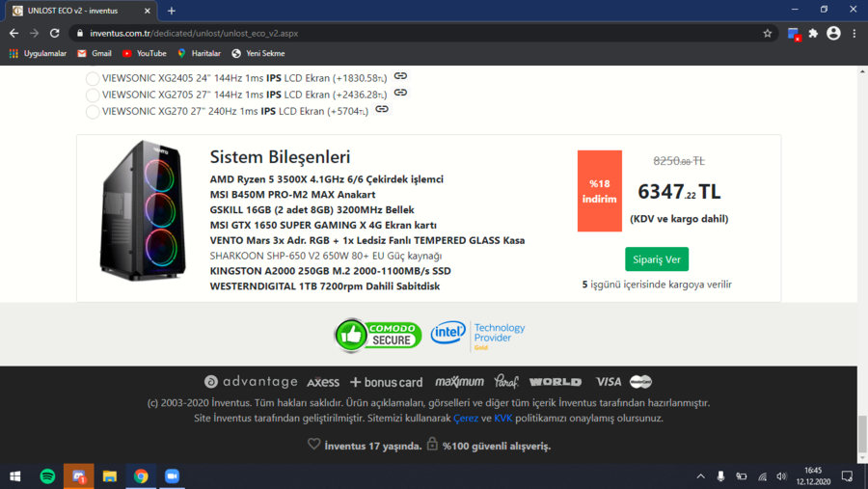Go back to previous page
This screenshot has width=868, height=489.
(x=14, y=33)
